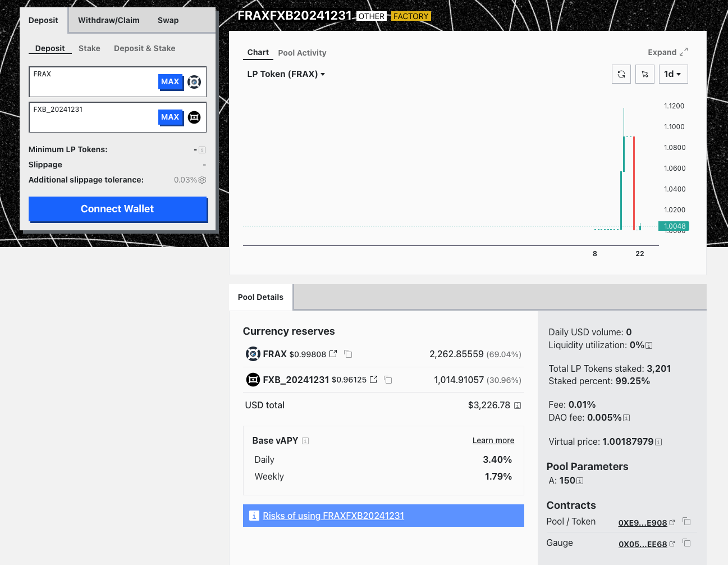Screen dimensions: 728x565
Task: Click the Connect Wallet button
Action: 117,209
